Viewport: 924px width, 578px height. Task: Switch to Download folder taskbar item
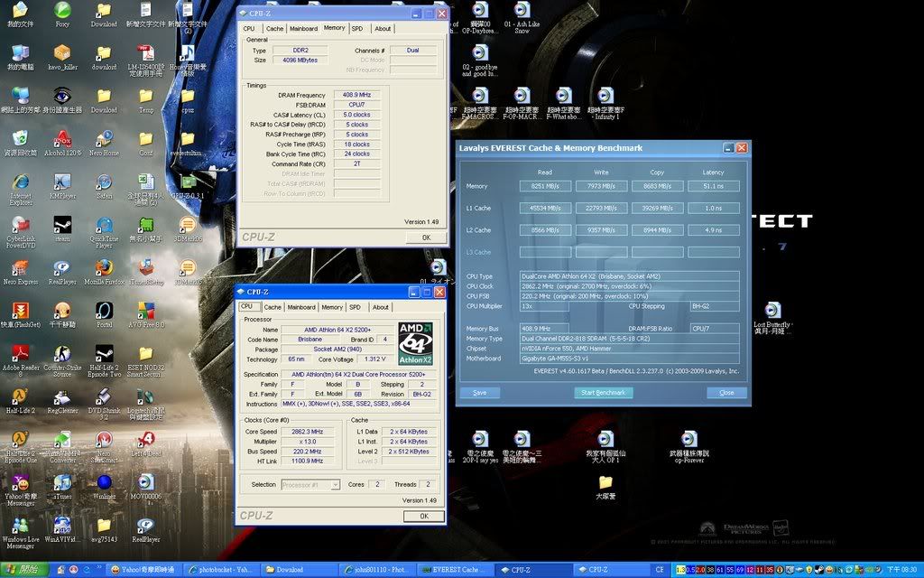coord(300,570)
